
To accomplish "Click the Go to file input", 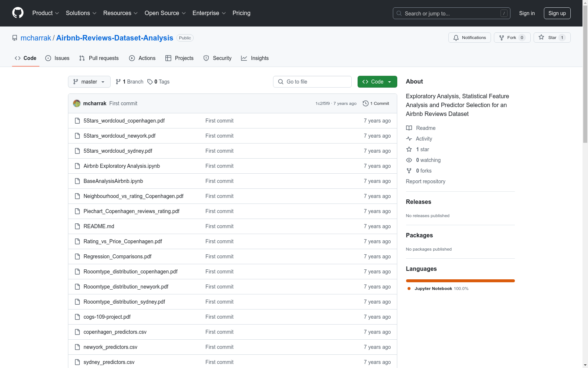I will pos(312,82).
